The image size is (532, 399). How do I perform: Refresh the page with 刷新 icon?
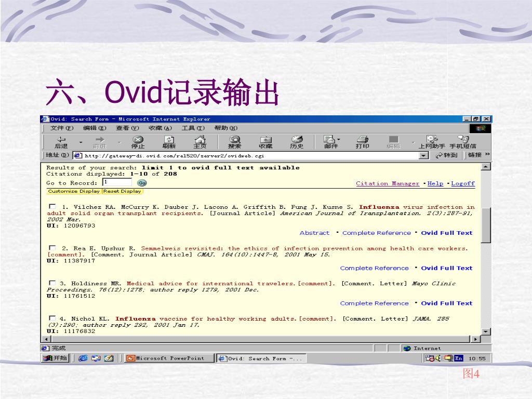[169, 142]
